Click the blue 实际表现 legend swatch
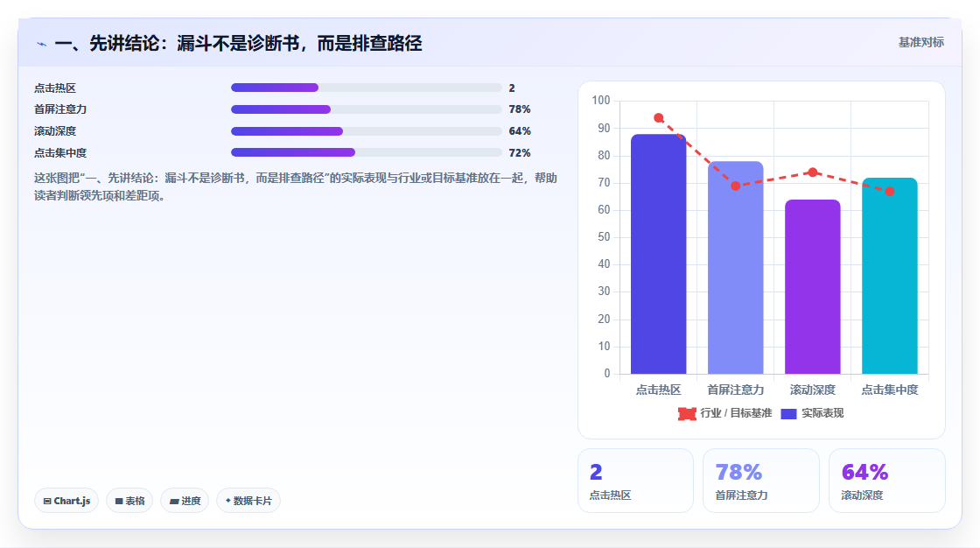This screenshot has height=548, width=980. coord(788,413)
